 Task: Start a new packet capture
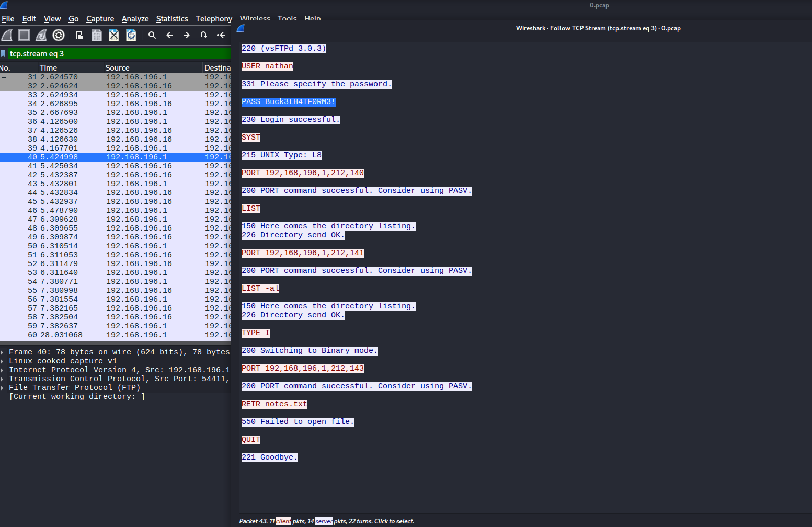click(7, 35)
